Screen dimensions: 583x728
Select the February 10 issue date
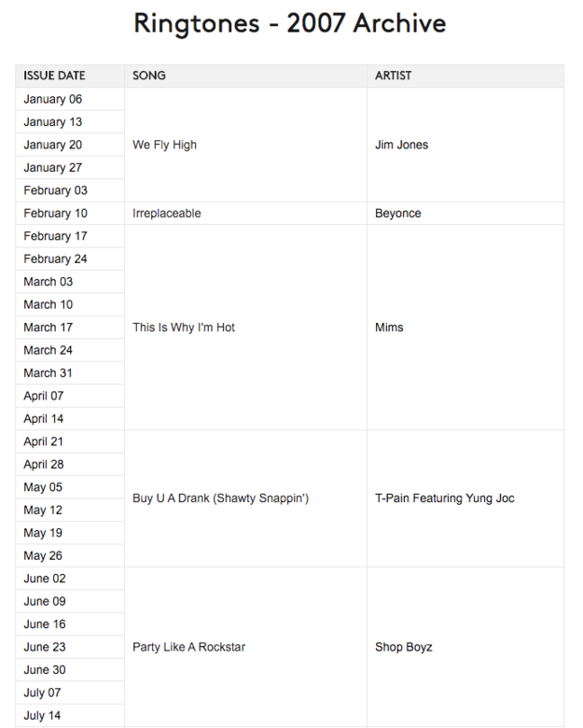click(55, 214)
